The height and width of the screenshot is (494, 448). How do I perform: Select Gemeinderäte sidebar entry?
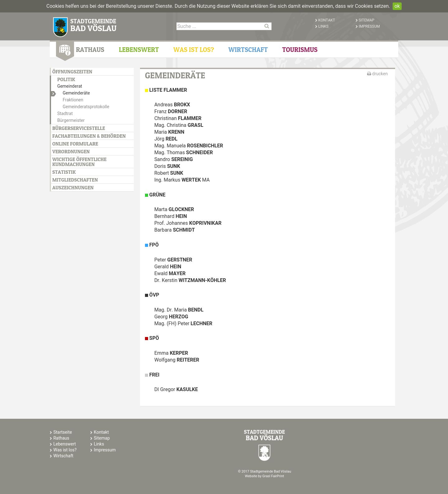76,93
